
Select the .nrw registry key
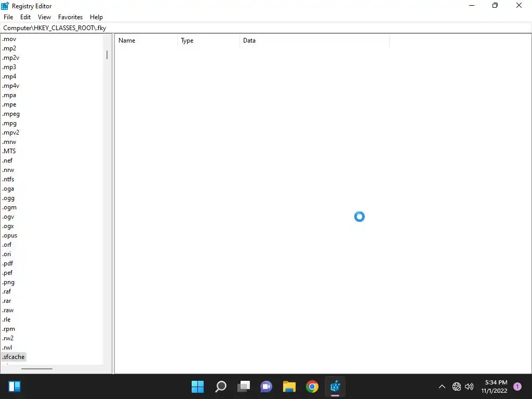coord(8,170)
